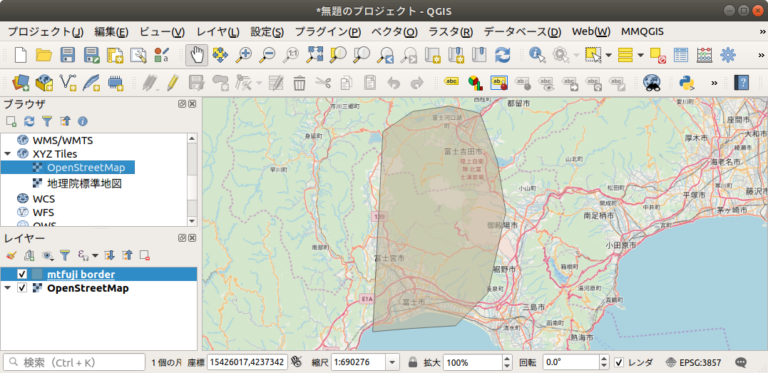Save project with the floppy disk icon
768x373 pixels.
[x=68, y=54]
